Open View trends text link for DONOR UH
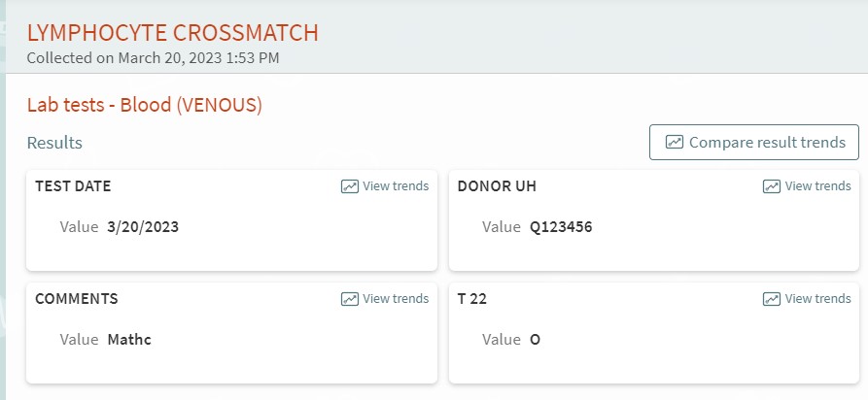The width and height of the screenshot is (868, 400). click(818, 185)
